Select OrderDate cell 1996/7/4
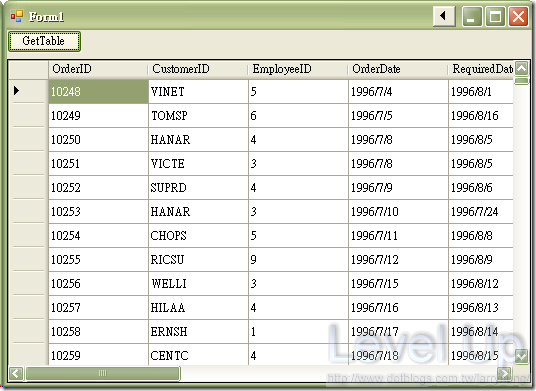Viewport: 536px width, 391px height. (x=398, y=92)
